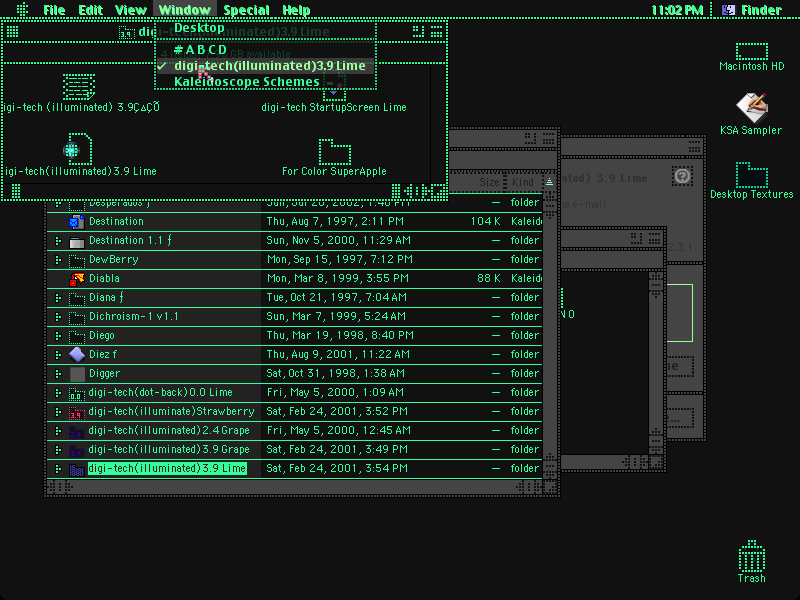Click the digi-tech(dot-back)0.0 Lime folder icon
Viewport: 800px width, 600px height.
coord(77,393)
